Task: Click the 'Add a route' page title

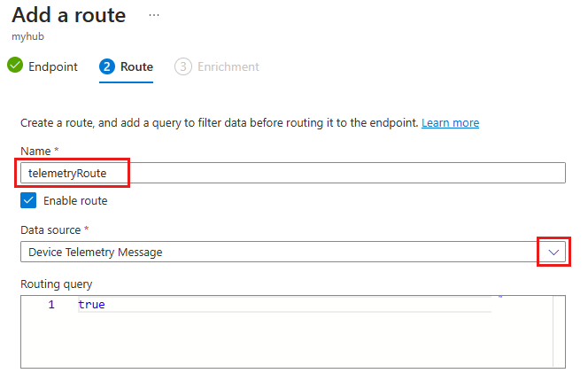Action: click(x=69, y=15)
